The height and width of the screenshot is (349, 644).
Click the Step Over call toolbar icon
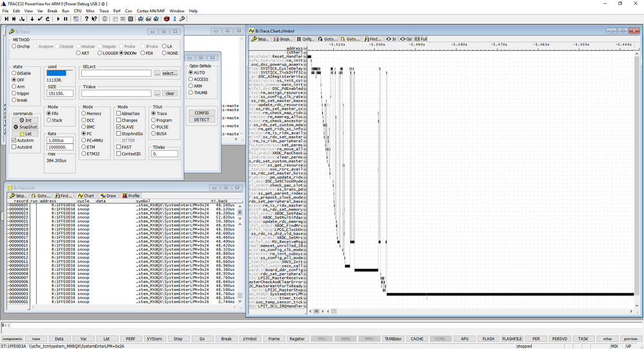click(14, 19)
